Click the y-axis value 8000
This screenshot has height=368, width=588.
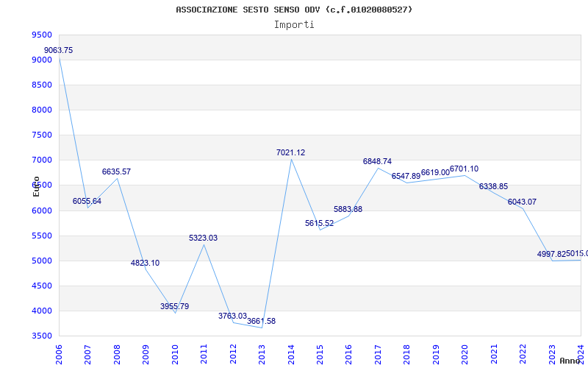point(42,110)
